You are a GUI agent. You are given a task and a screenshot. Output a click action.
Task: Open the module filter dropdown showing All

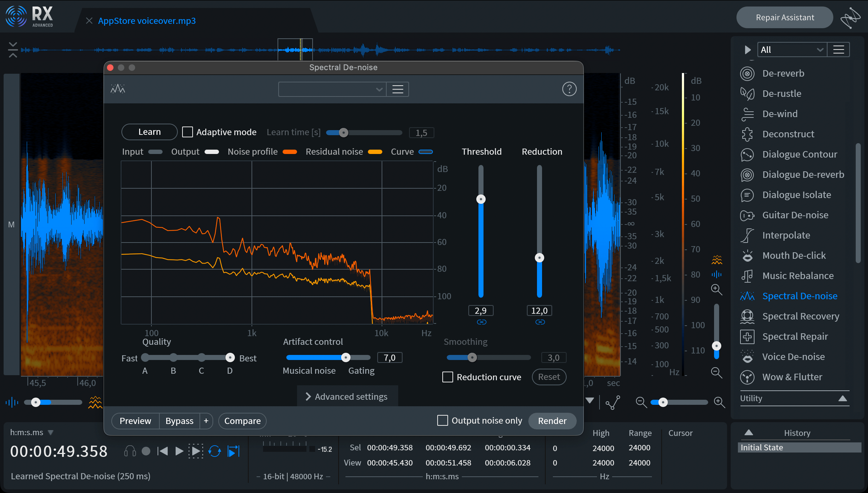tap(792, 50)
